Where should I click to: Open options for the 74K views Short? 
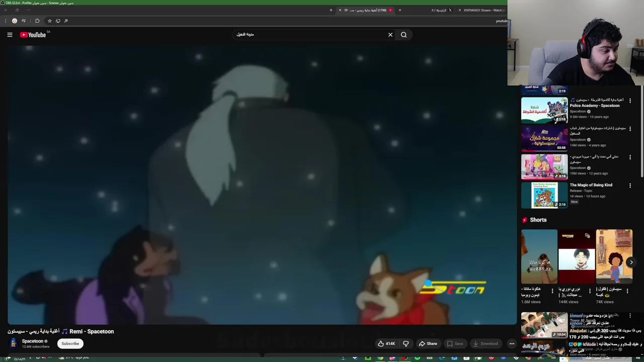(x=627, y=291)
